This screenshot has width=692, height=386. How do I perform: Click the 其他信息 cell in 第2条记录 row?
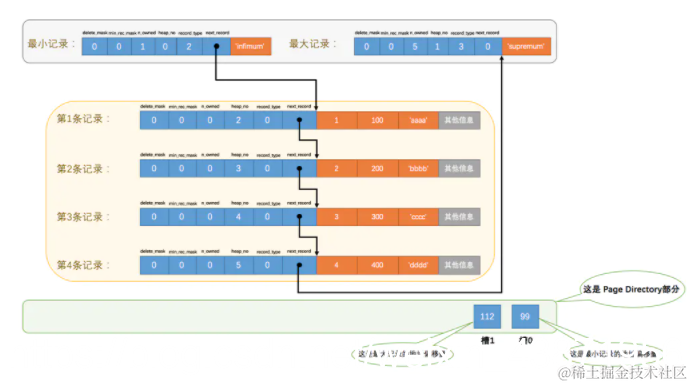coord(459,169)
